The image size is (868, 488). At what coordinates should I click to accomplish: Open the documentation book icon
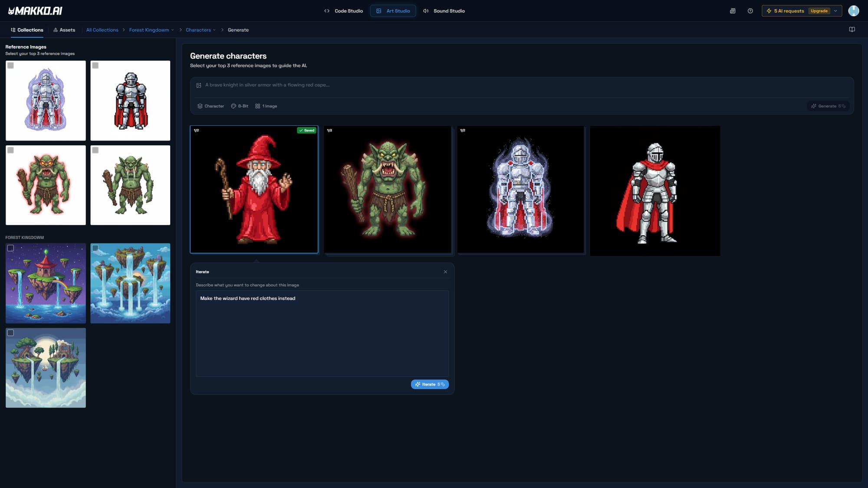[852, 29]
